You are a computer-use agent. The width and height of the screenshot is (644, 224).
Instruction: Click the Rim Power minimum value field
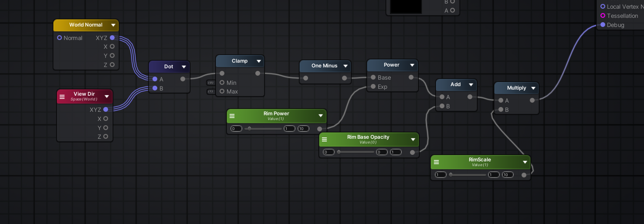pos(236,129)
